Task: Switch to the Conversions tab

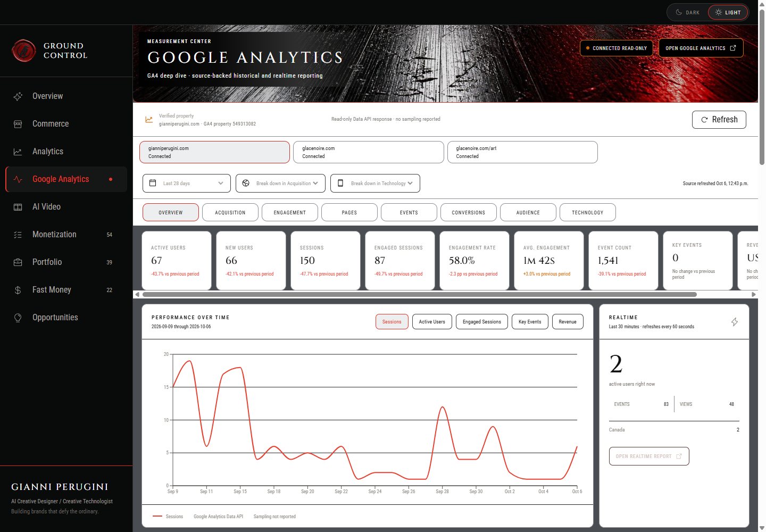Action: pos(469,212)
